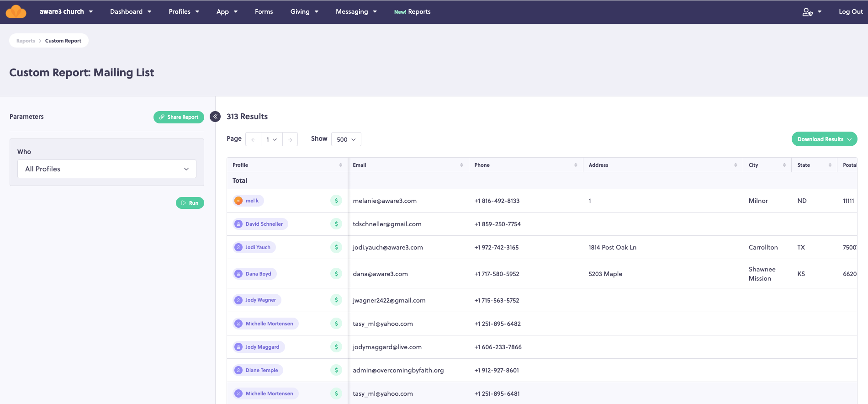Click state ND cell
868x404 pixels.
[802, 201]
